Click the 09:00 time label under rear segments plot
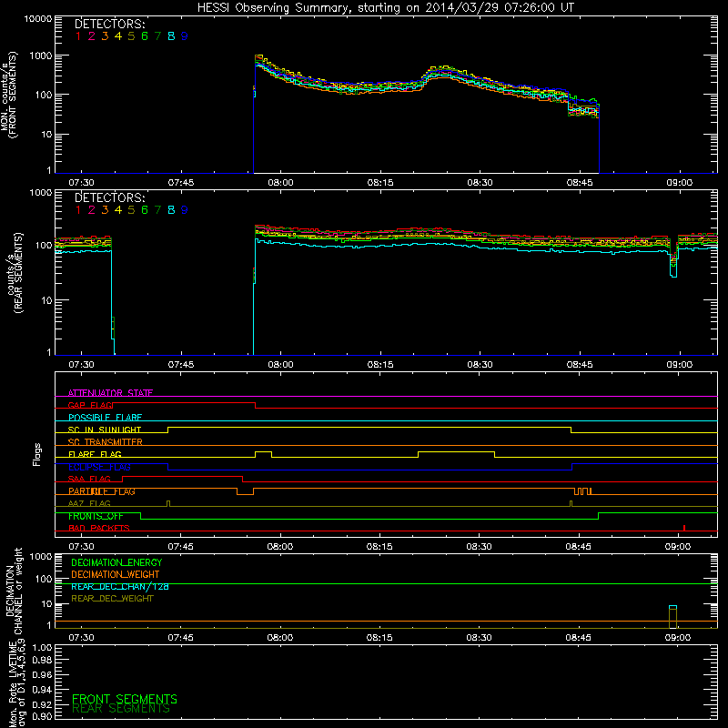This screenshot has height=728, width=728. pyautogui.click(x=679, y=365)
